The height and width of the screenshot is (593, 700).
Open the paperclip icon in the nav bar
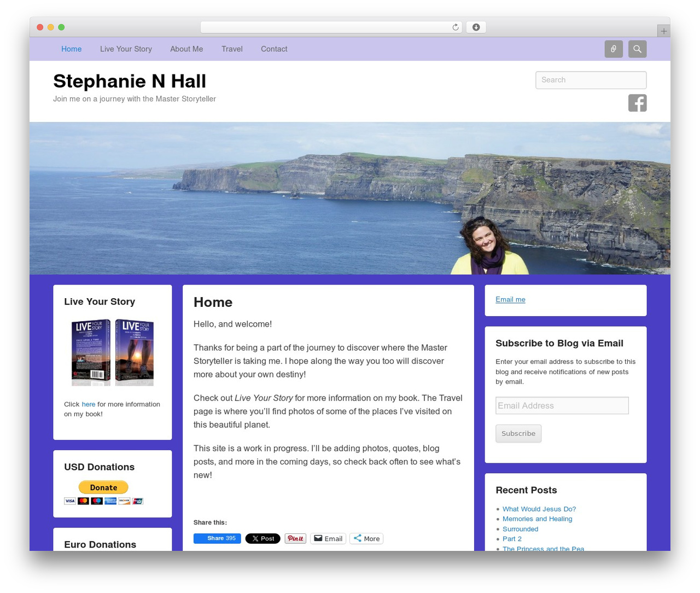tap(614, 49)
